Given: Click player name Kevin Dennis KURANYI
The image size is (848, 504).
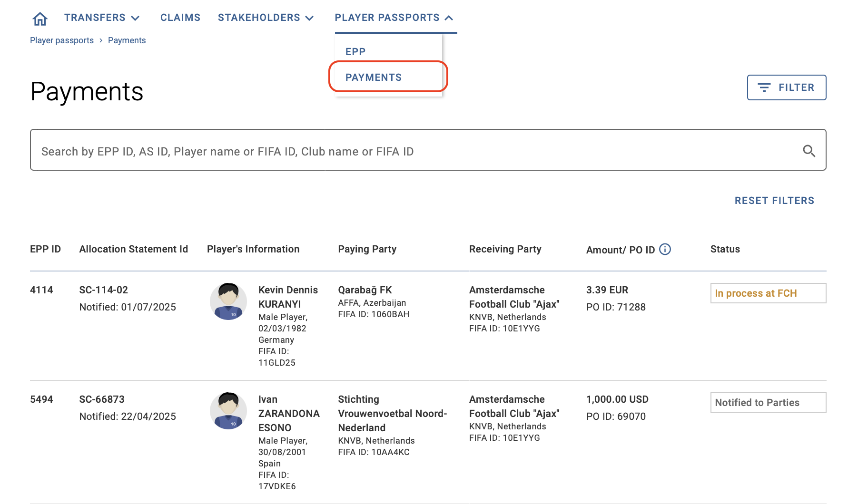Looking at the screenshot, I should 288,297.
